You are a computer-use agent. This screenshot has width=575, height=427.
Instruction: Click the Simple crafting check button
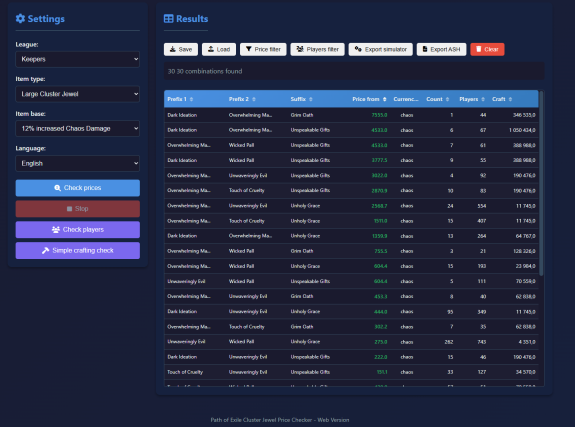77,251
